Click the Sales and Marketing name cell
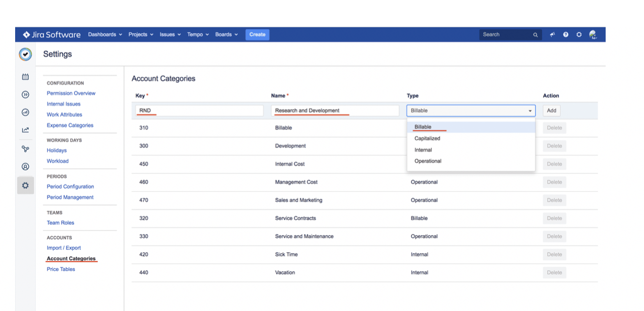 [298, 200]
